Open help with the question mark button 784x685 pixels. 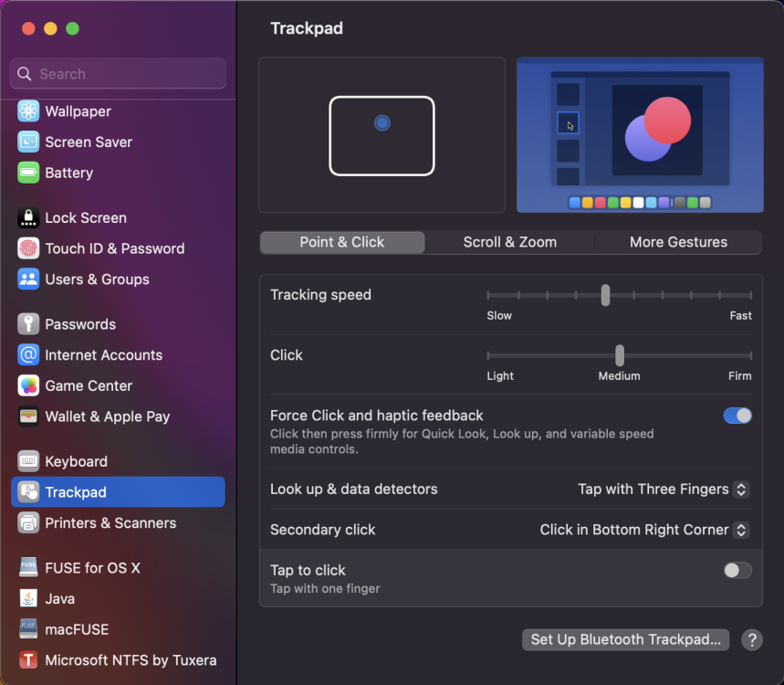(751, 639)
